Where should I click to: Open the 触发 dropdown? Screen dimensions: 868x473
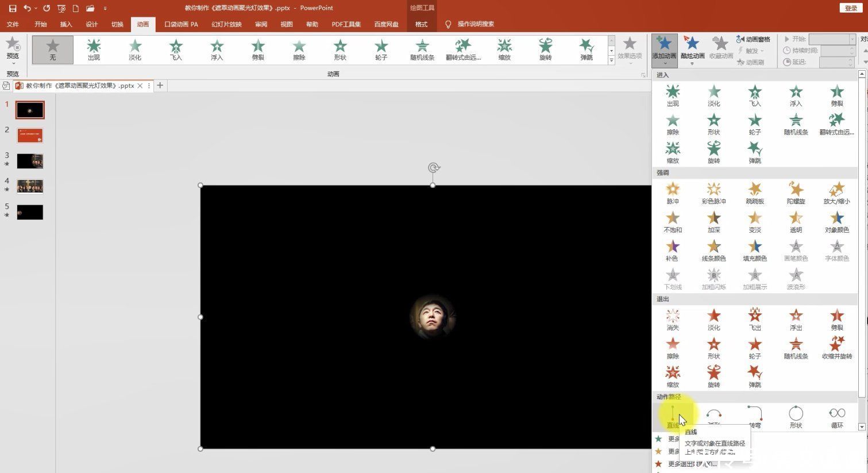tap(751, 51)
